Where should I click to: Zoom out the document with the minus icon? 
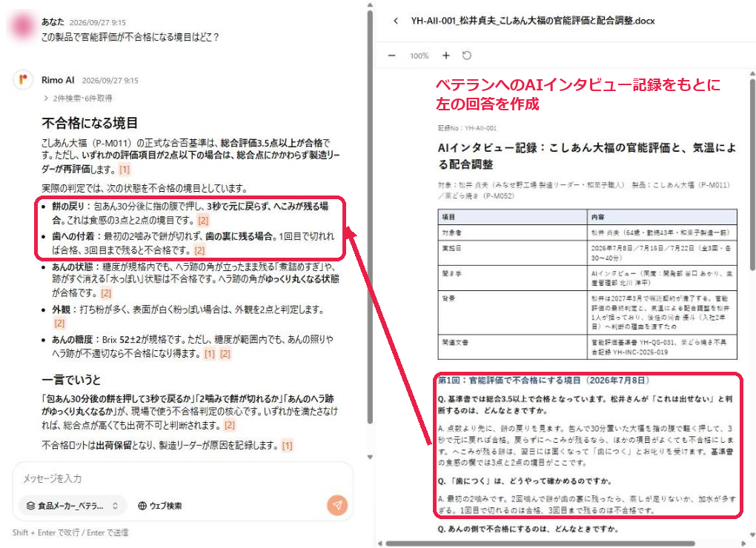pyautogui.click(x=391, y=56)
